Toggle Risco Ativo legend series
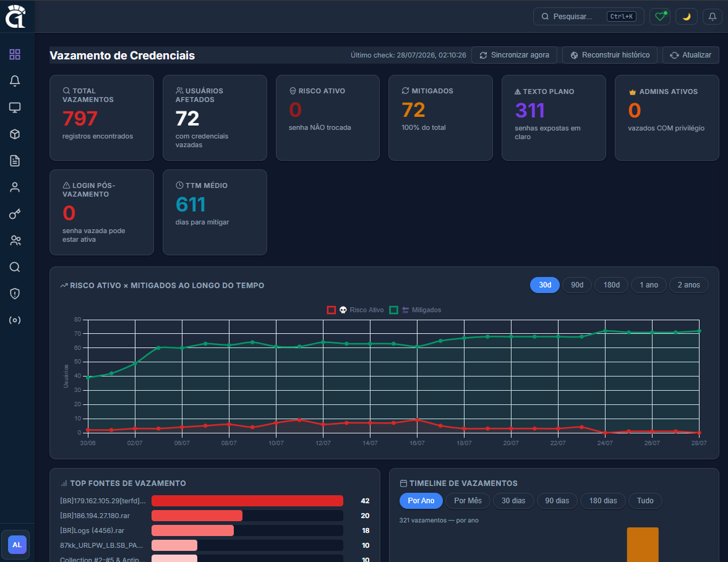The image size is (728, 562). [x=356, y=310]
